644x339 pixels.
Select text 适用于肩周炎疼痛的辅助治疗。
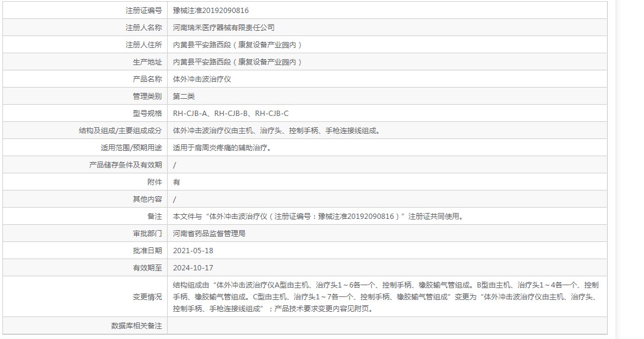tap(223, 148)
